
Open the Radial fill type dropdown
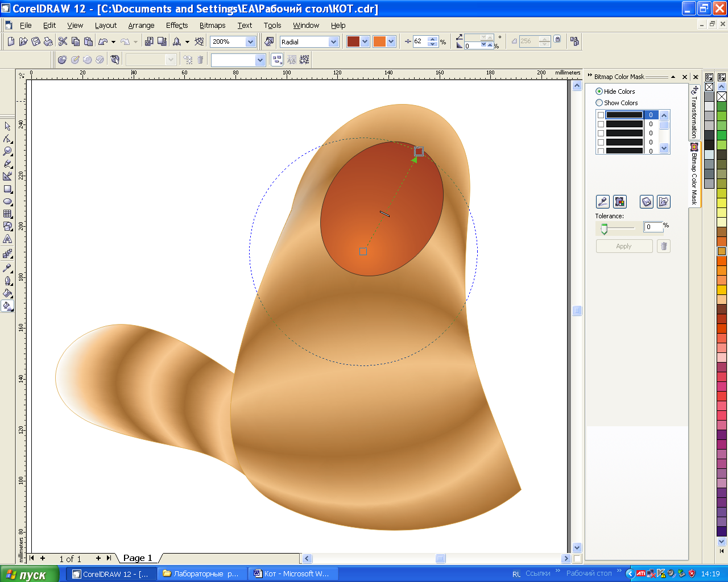tap(333, 41)
